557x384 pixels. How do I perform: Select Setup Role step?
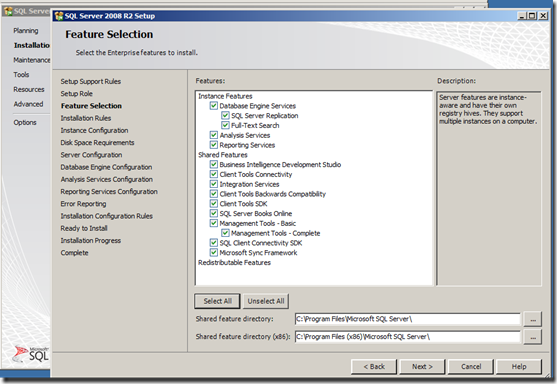pyautogui.click(x=76, y=93)
